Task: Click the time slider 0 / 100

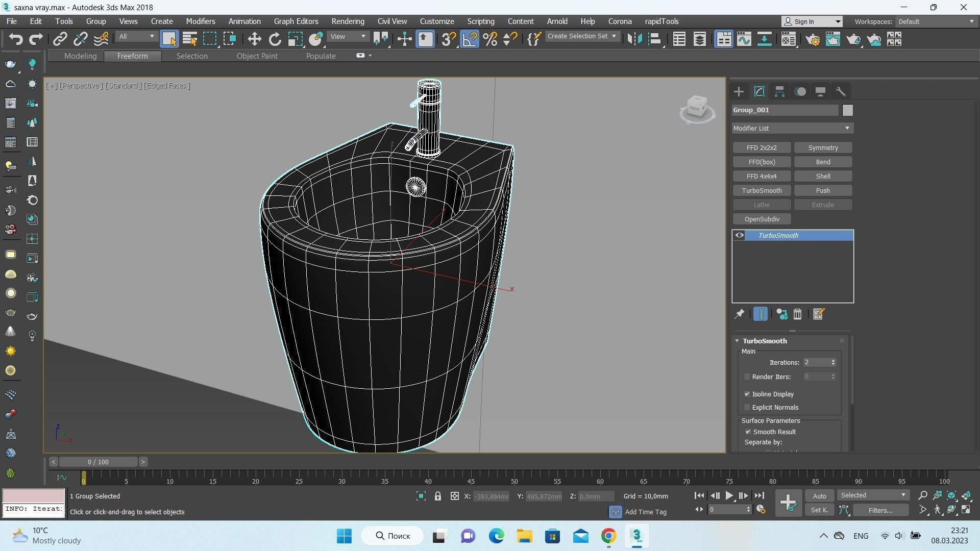Action: (x=98, y=462)
